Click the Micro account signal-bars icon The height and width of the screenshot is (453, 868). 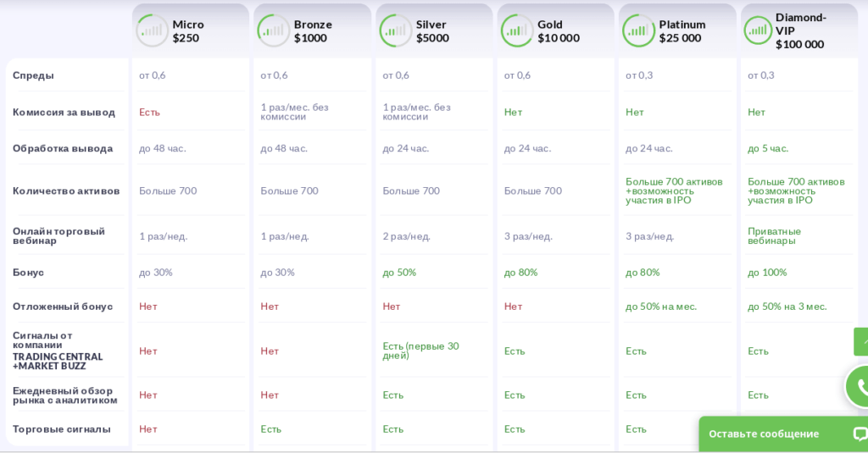point(153,30)
